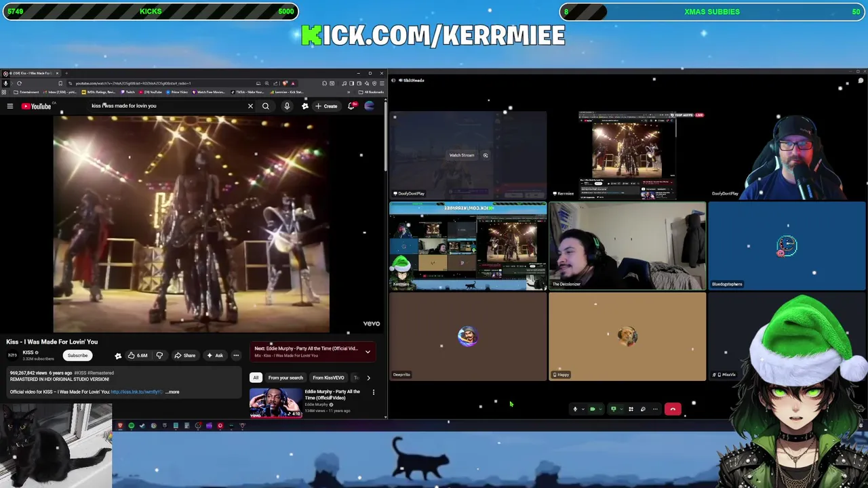Open the Twitch bookmark
This screenshot has height=488, width=868.
129,92
